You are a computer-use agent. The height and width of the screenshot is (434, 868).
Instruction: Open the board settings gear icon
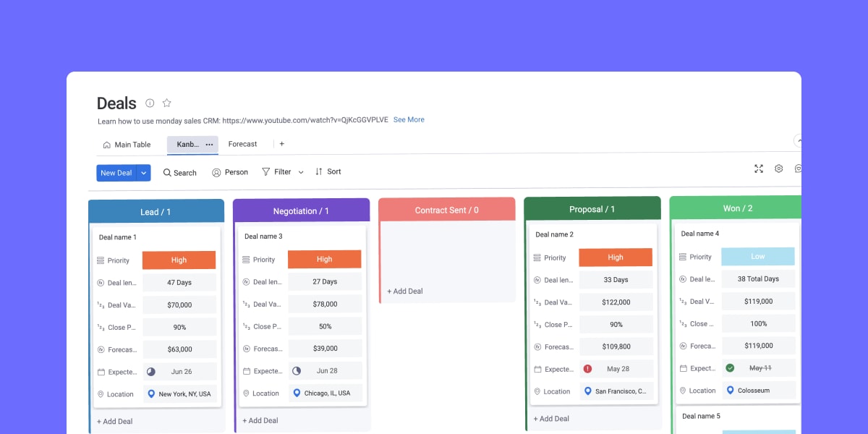[x=778, y=169]
